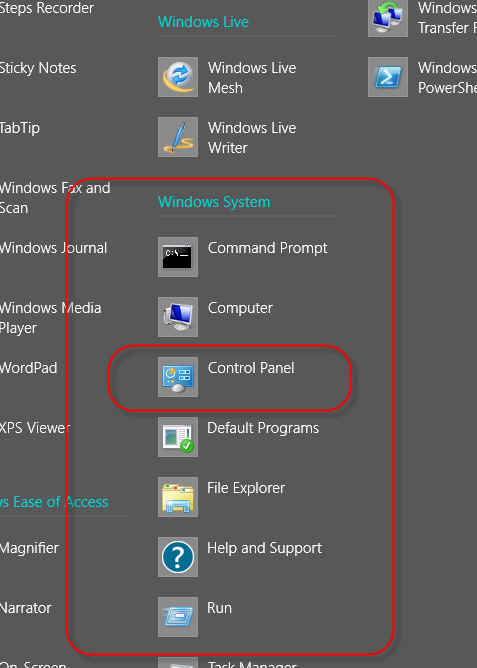Launch Windows Live Mesh icon
This screenshot has height=668, width=477.
pos(178,77)
